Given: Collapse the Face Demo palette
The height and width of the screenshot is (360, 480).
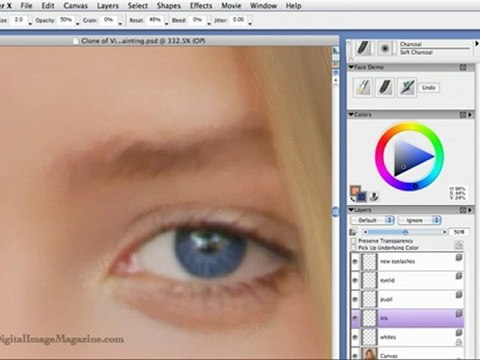Looking at the screenshot, I should pyautogui.click(x=351, y=67).
